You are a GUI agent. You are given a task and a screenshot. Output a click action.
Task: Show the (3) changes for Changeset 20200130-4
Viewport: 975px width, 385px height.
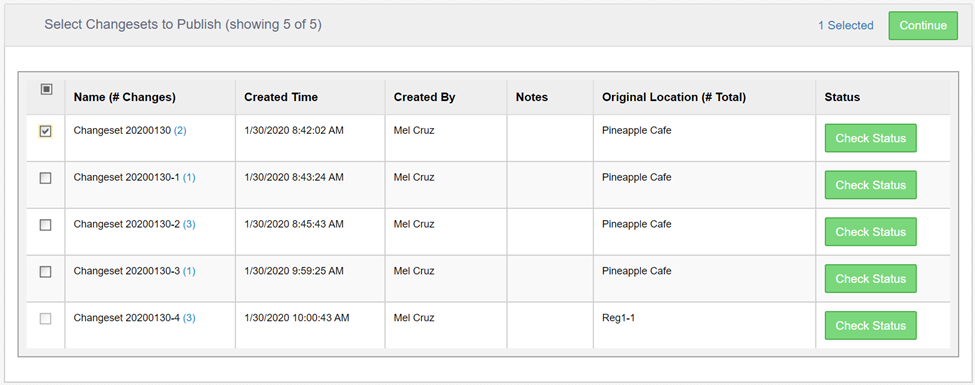189,318
